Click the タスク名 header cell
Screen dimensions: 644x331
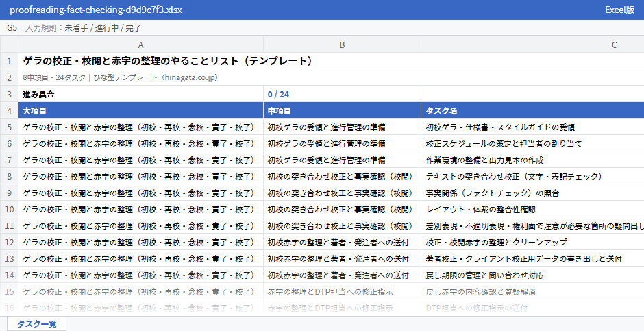coord(532,110)
